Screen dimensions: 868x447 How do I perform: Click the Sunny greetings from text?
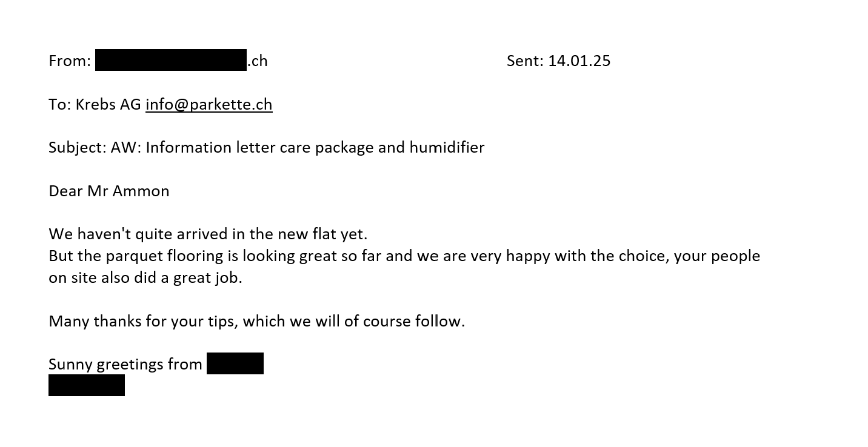(x=125, y=364)
